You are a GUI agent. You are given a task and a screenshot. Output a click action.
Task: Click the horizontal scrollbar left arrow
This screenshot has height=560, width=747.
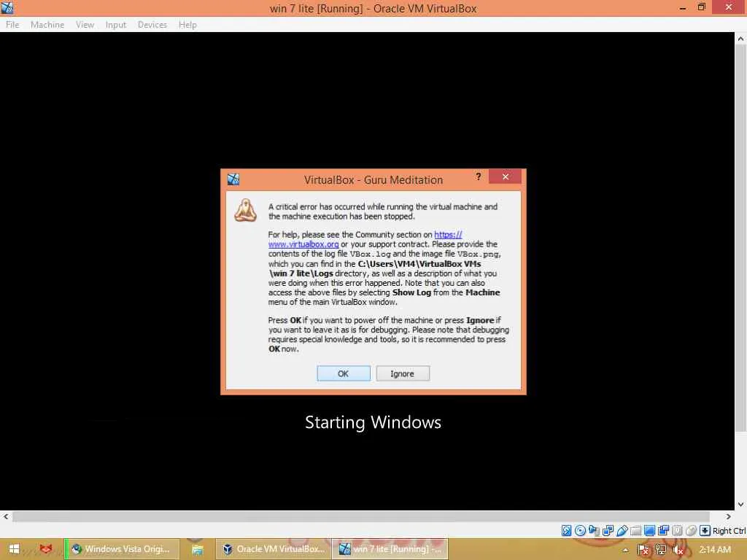tap(6, 516)
